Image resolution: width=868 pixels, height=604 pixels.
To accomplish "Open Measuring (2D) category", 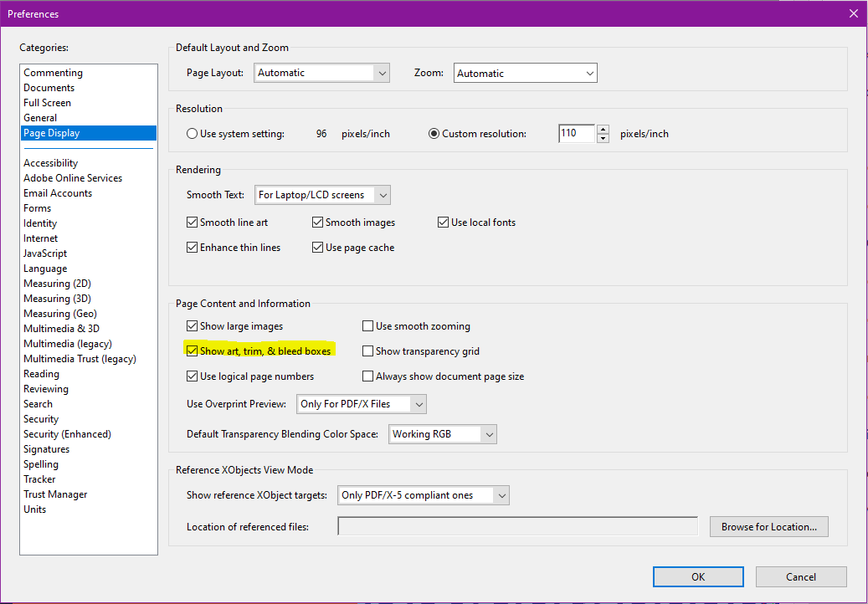I will [x=57, y=284].
